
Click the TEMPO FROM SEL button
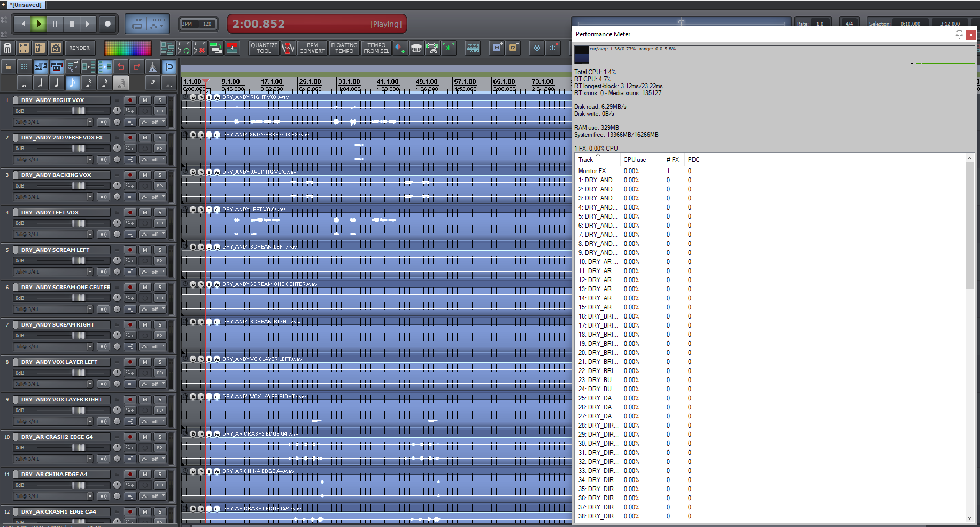[376, 48]
